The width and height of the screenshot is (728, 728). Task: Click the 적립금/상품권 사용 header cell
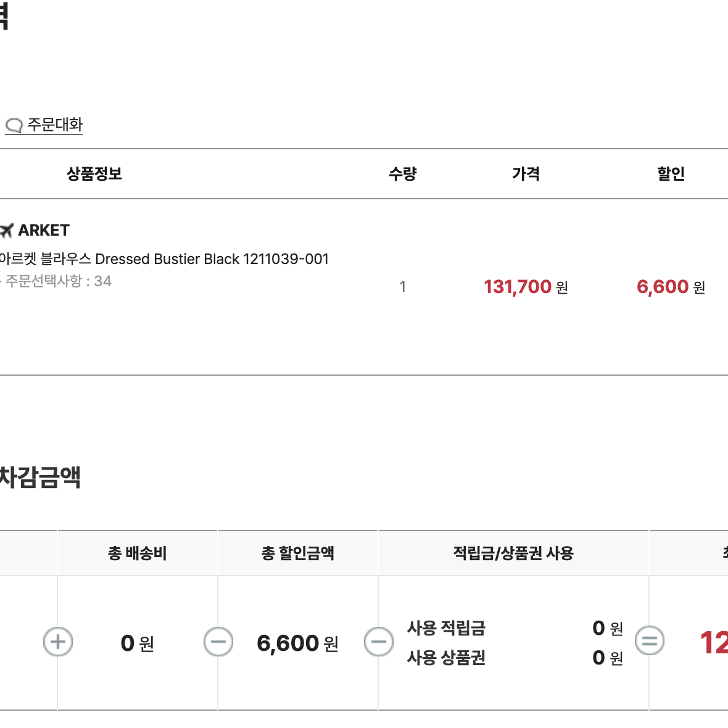coord(513,553)
